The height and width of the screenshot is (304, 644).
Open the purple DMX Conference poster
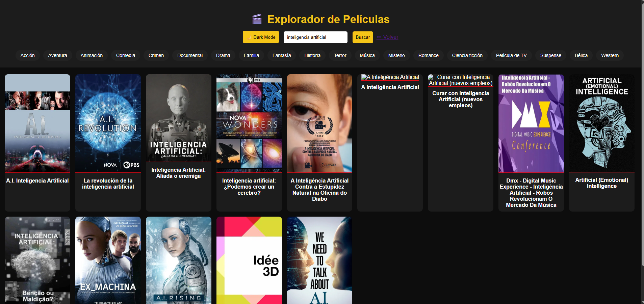531,123
